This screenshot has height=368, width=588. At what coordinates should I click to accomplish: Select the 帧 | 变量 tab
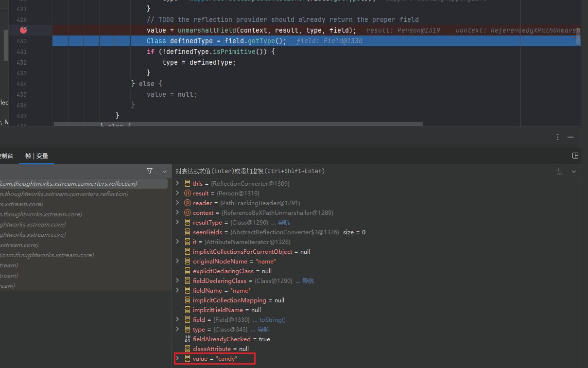(x=37, y=156)
